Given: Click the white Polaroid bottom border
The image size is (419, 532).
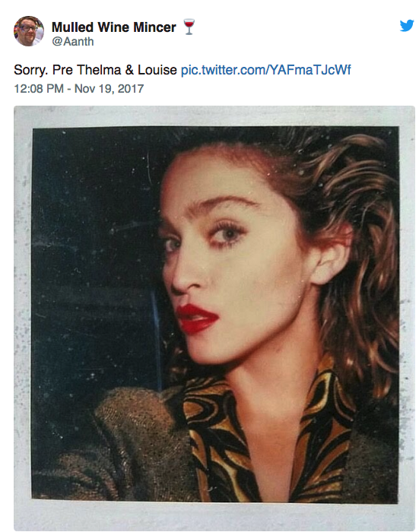Looking at the screenshot, I should (214, 516).
